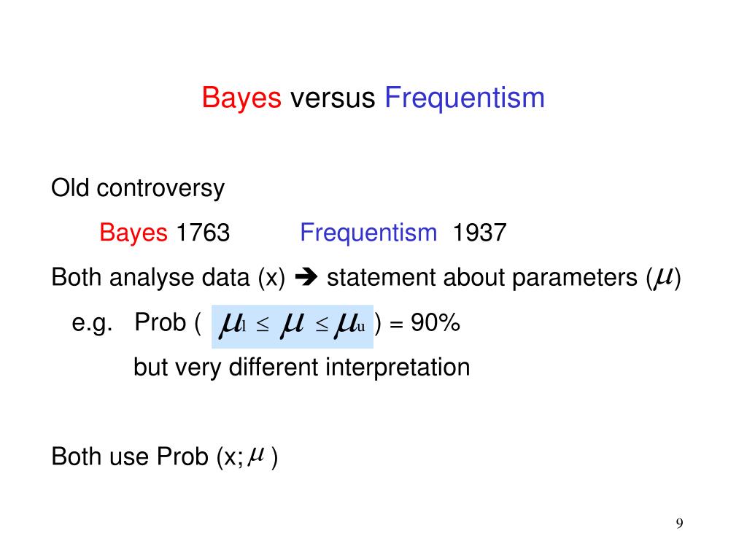This screenshot has height=560, width=747.
Task: Click the red word Bayes in title
Action: click(x=241, y=98)
